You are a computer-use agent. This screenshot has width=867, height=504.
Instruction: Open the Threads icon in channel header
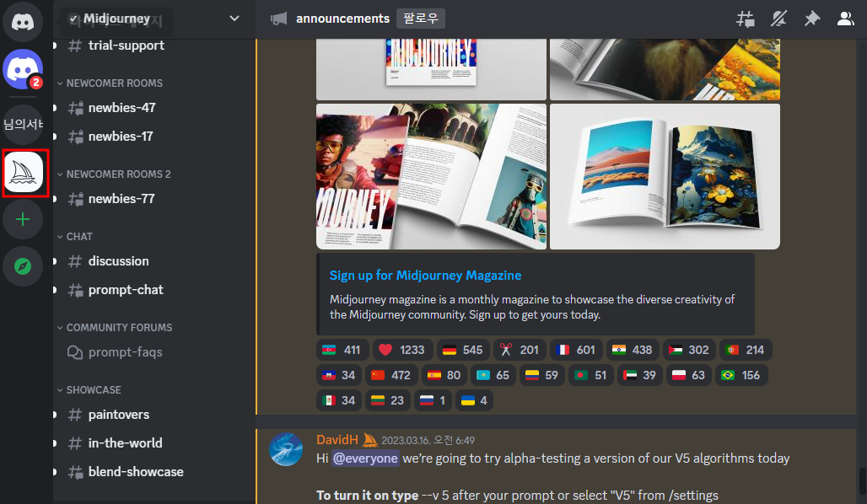[x=746, y=19]
